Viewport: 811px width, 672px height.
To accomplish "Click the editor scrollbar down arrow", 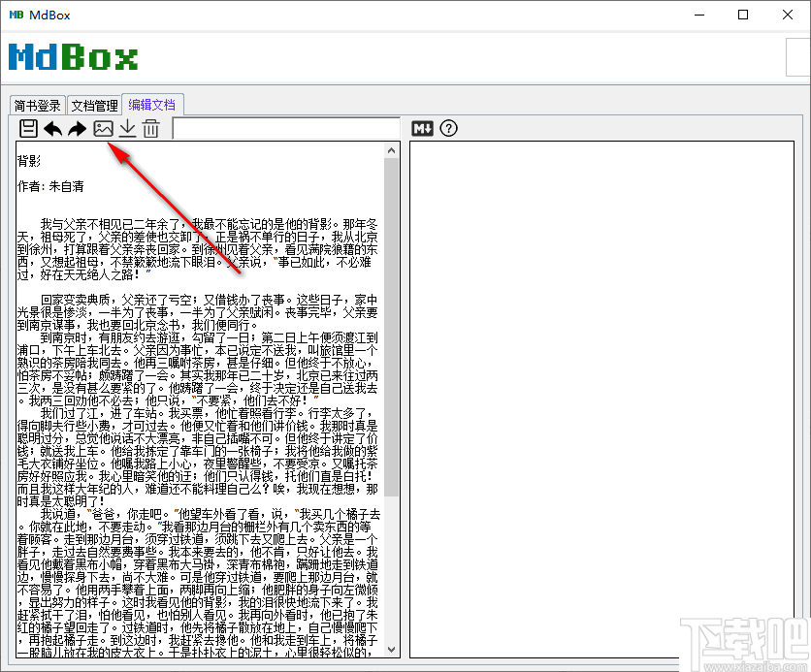I will coord(392,650).
